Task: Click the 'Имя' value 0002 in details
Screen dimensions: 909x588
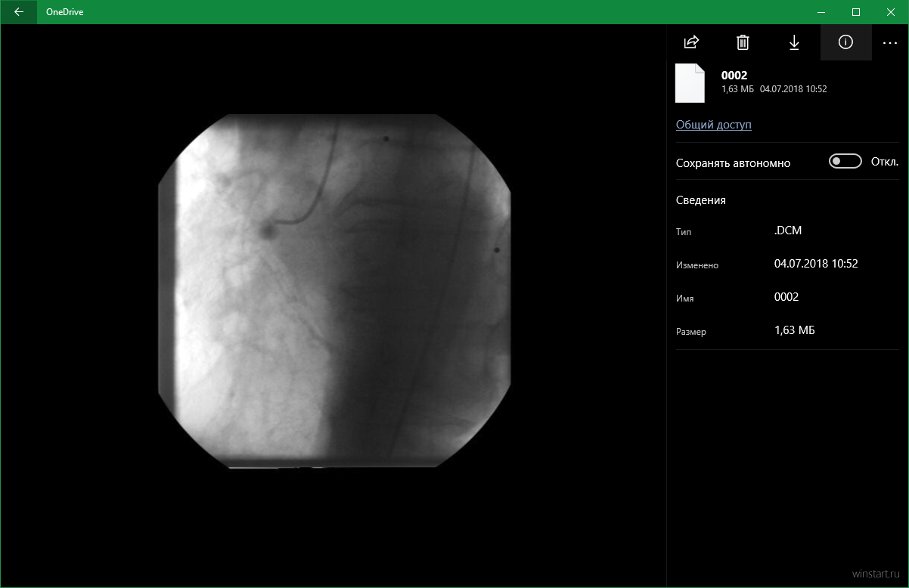Action: pos(786,297)
